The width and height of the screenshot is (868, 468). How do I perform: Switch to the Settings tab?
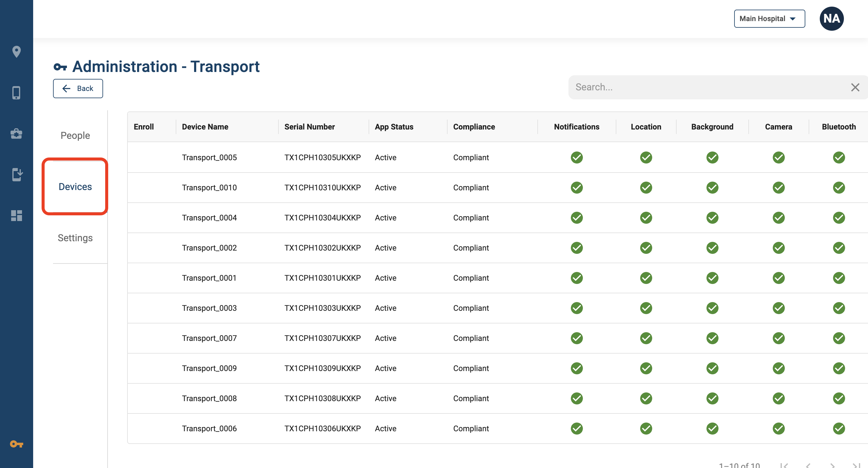(75, 238)
